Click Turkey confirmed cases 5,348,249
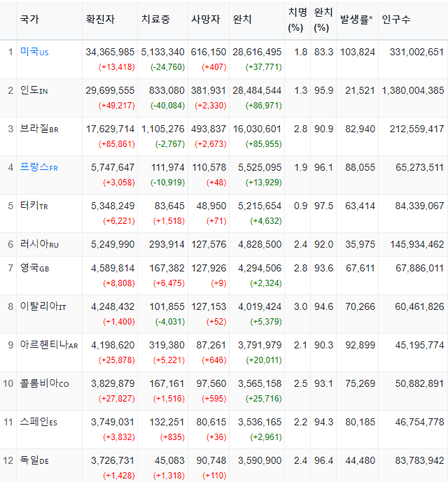This screenshot has height=482, width=448. (113, 206)
